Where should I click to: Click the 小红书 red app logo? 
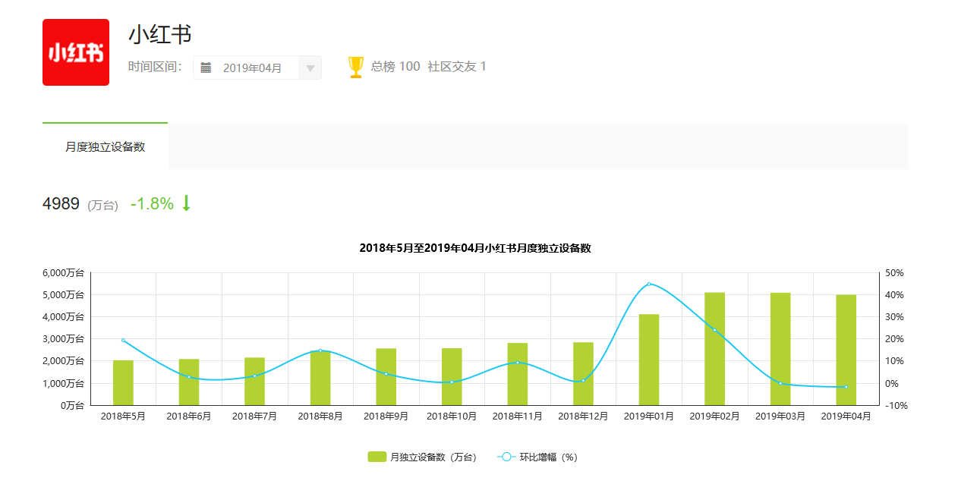coord(76,52)
